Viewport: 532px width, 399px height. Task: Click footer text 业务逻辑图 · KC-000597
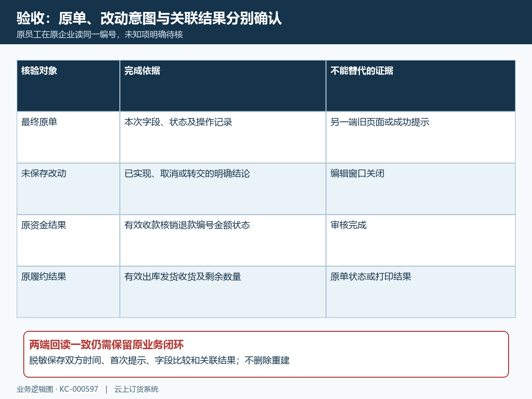(58, 389)
